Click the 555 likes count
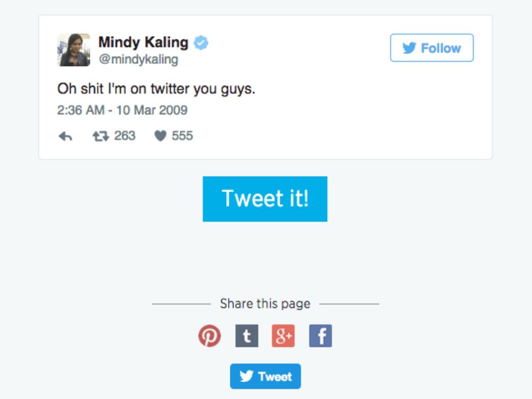 [x=182, y=136]
